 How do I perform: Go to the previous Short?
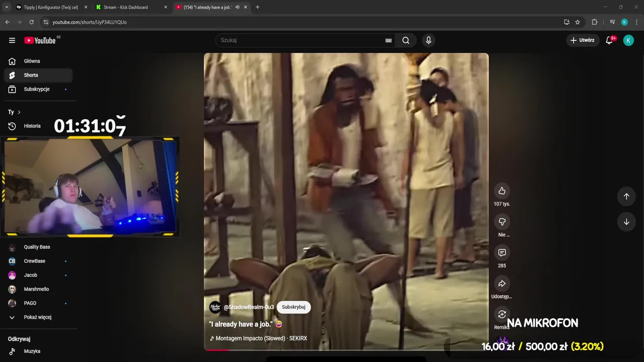[626, 197]
